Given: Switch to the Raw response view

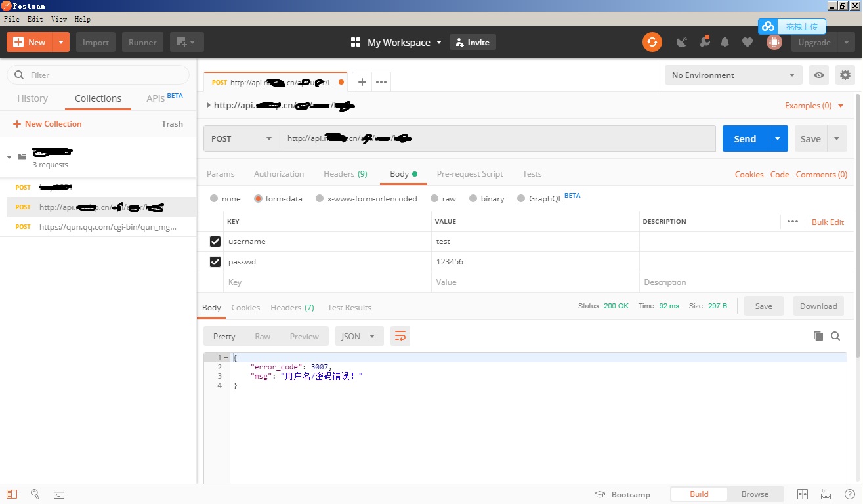Looking at the screenshot, I should 263,336.
